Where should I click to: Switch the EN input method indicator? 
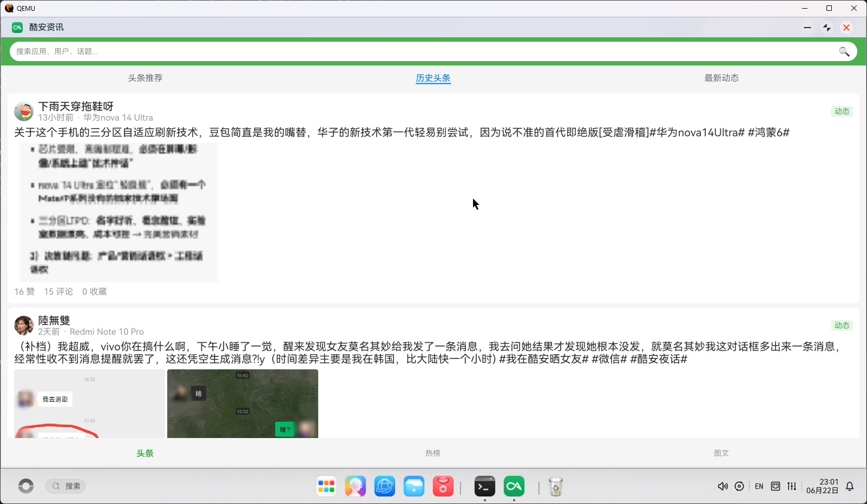759,486
